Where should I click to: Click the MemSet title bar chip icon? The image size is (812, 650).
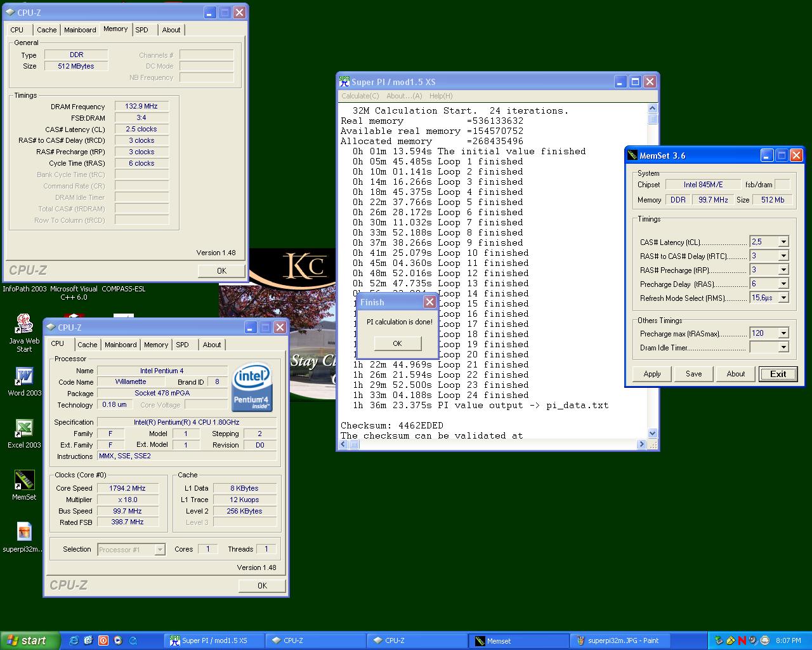(632, 156)
